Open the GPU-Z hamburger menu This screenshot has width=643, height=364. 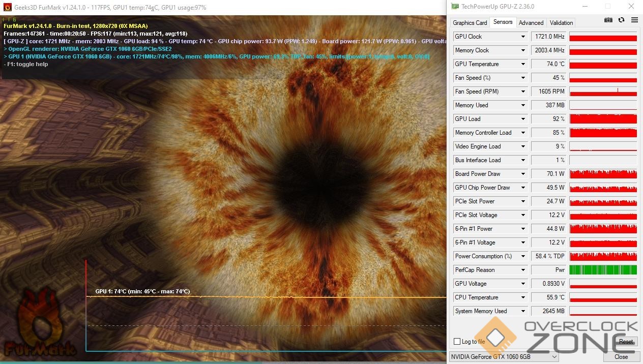click(x=634, y=20)
